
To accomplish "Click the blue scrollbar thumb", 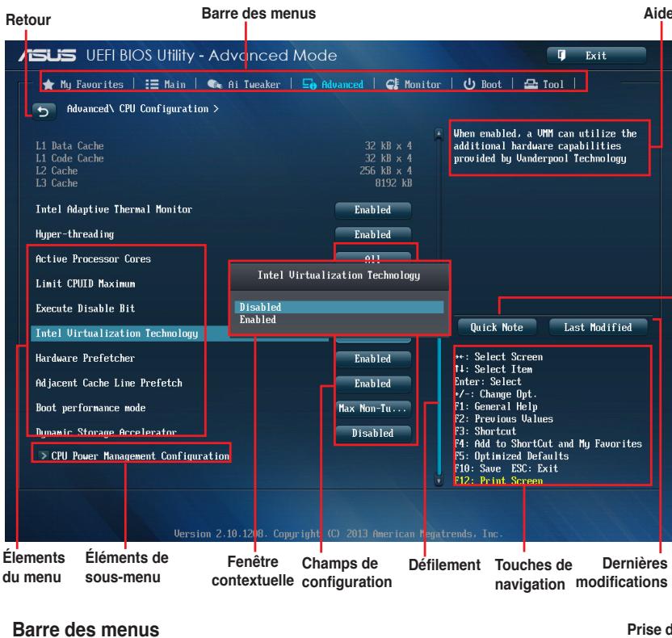I will point(439,405).
